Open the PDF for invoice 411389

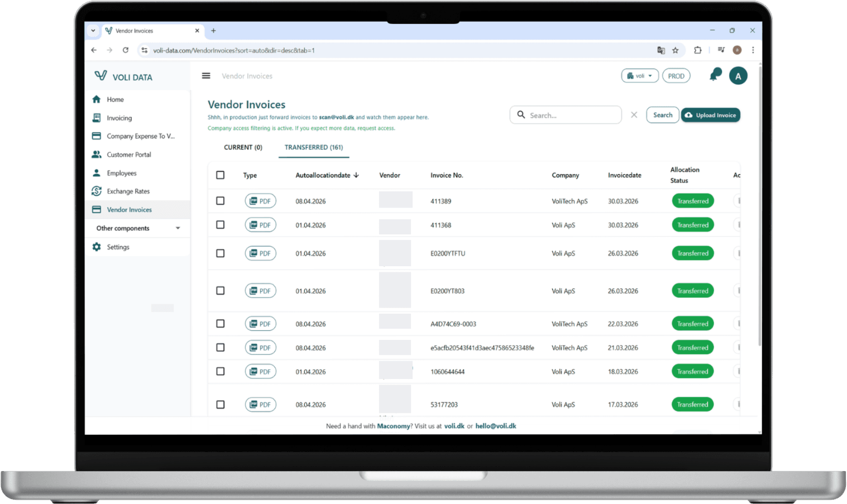click(260, 200)
